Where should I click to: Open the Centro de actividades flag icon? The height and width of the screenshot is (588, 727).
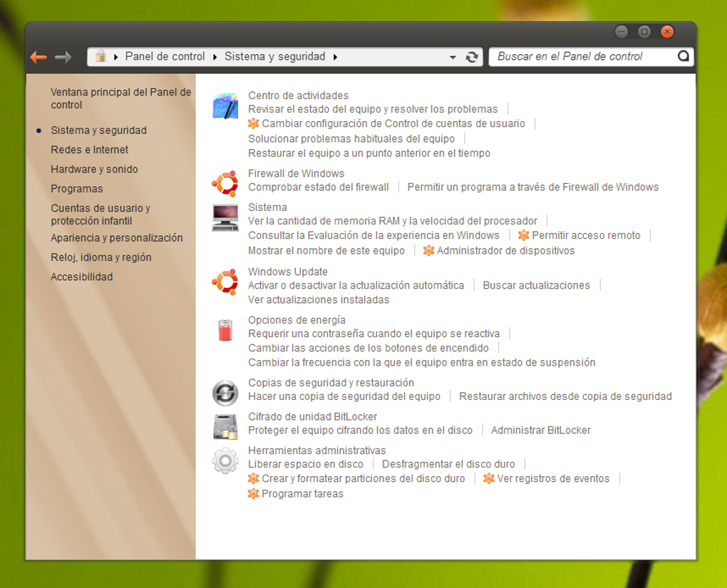click(225, 105)
